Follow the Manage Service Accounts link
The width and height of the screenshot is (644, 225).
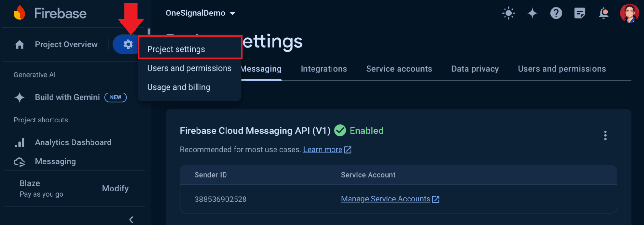pos(386,199)
